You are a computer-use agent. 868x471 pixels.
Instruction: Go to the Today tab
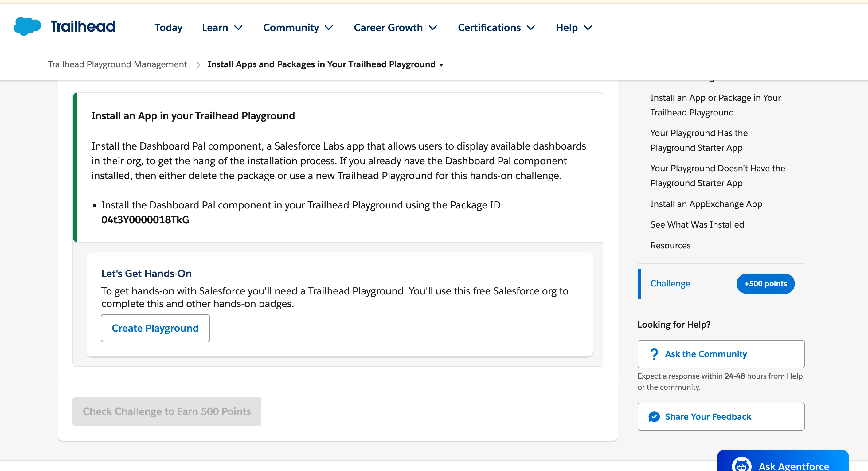[168, 28]
